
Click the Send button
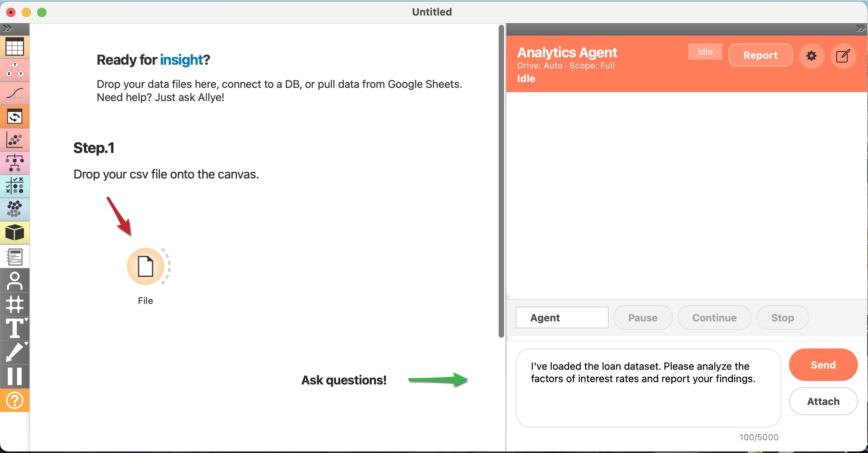823,365
